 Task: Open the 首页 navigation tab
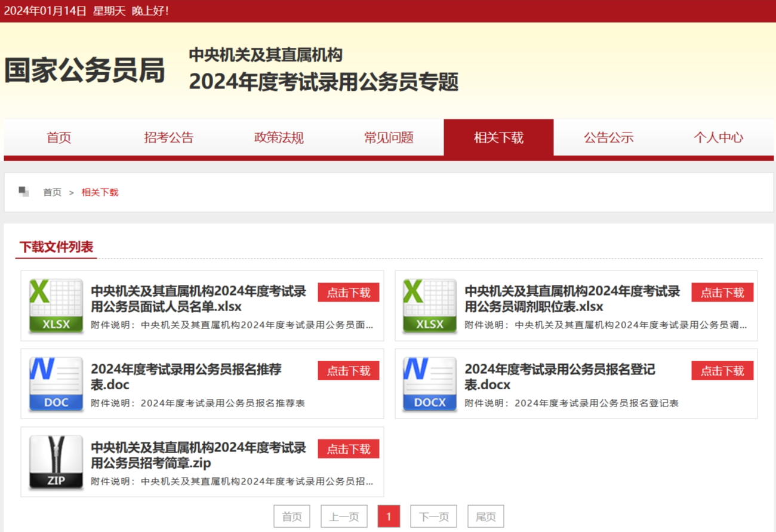tap(59, 137)
